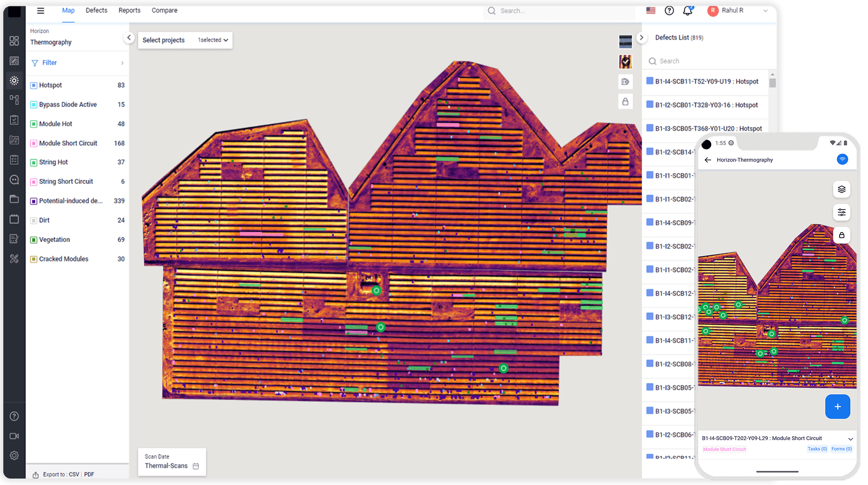868x485 pixels.
Task: Open the Reports menu item
Action: click(x=129, y=10)
